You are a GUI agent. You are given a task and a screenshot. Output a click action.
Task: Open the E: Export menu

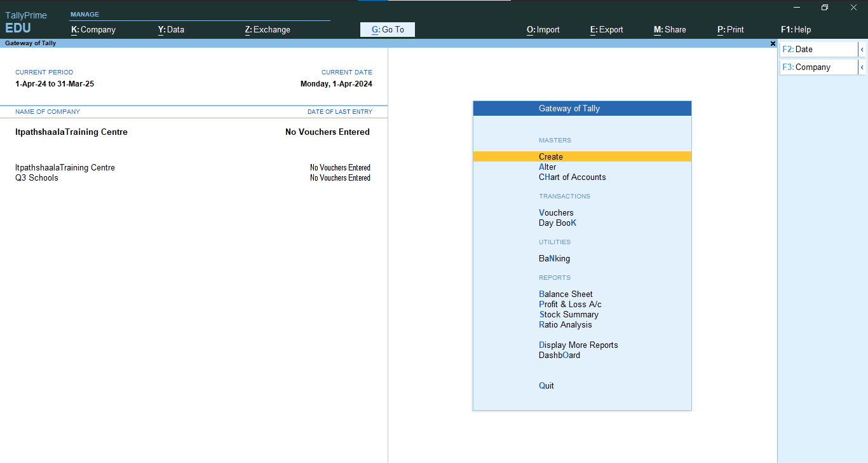point(607,29)
